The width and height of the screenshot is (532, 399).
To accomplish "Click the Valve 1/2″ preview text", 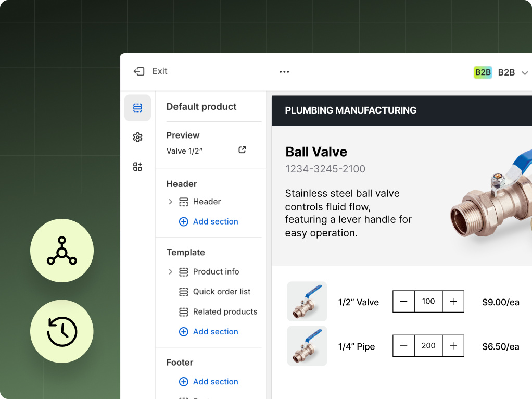I will [x=184, y=151].
